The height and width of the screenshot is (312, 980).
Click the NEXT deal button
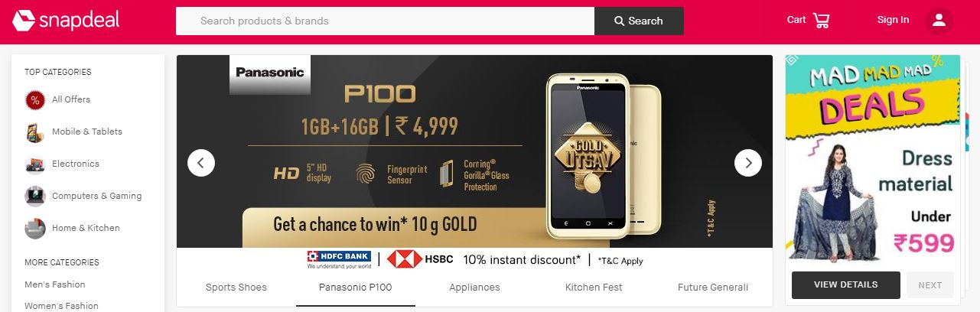click(x=930, y=284)
